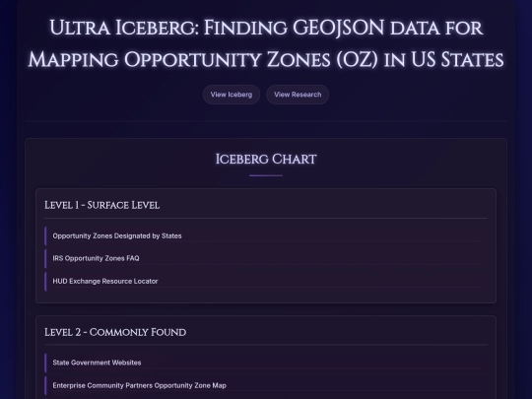
Task: Select the Level 1 - Surface Level heading
Action: tap(101, 205)
